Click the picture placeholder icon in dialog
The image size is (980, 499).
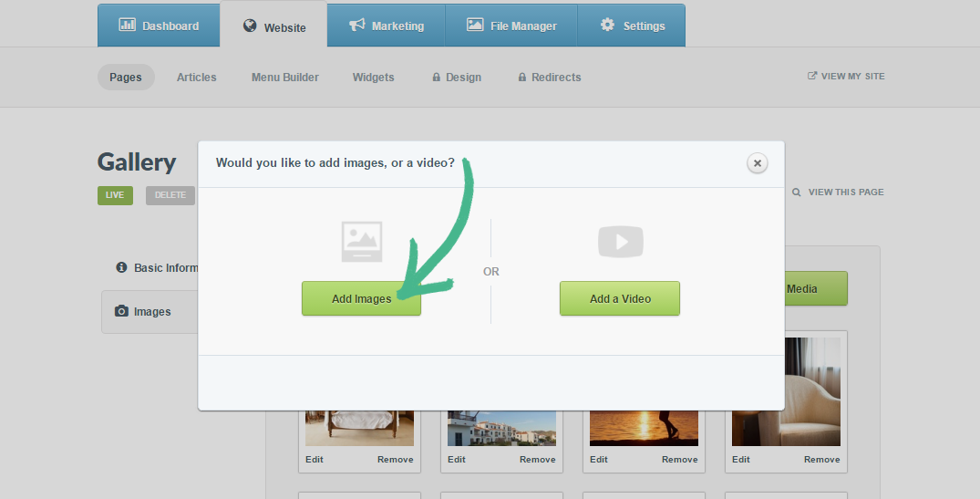361,242
